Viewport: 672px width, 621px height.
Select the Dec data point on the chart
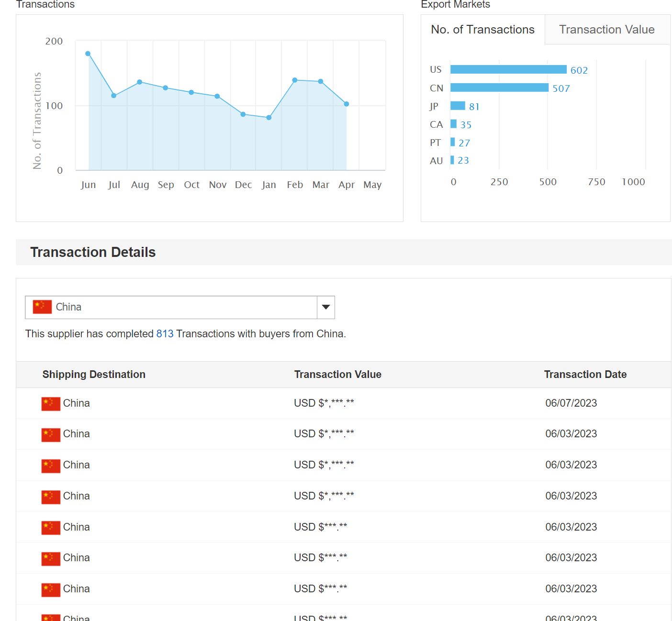243,114
